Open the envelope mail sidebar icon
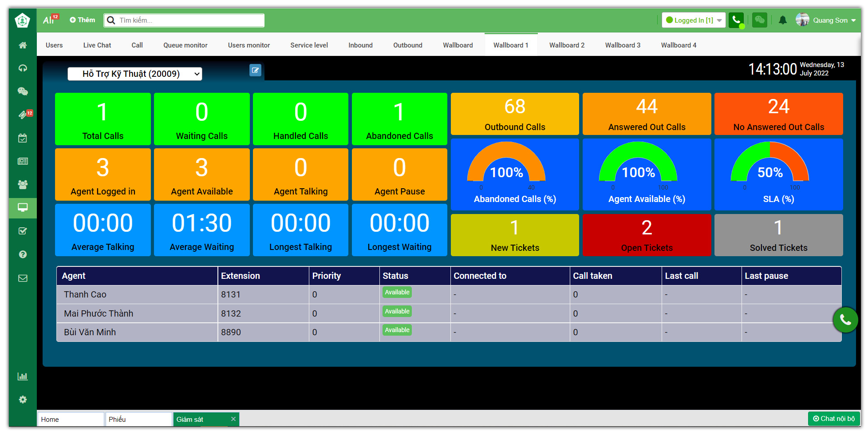868x436 pixels. pyautogui.click(x=23, y=278)
